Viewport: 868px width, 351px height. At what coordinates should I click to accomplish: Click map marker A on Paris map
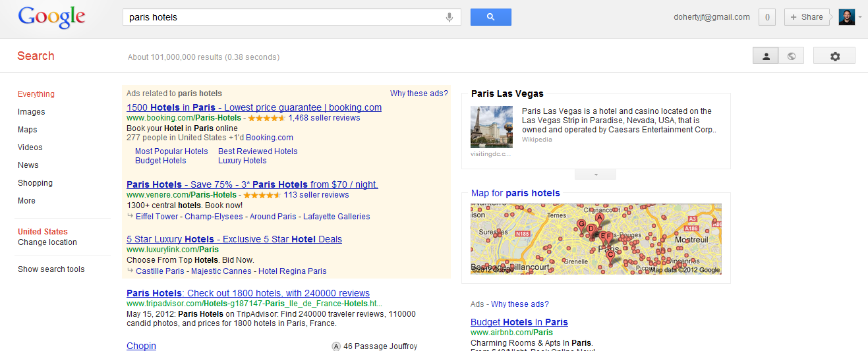point(599,218)
